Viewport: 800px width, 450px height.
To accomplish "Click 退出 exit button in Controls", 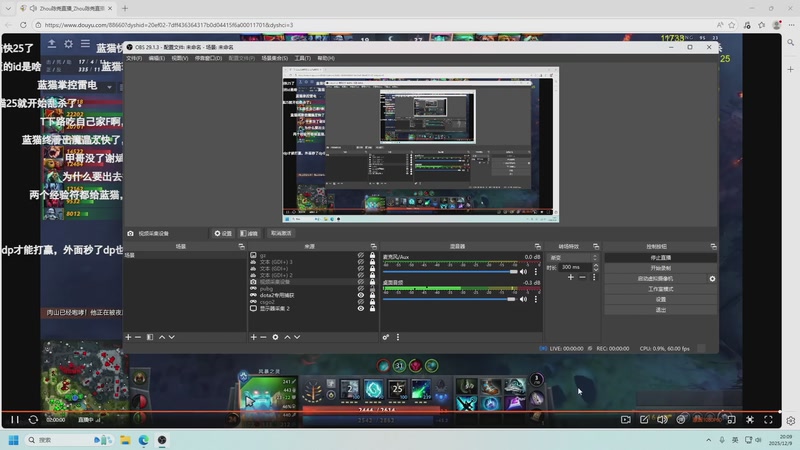I will coord(661,310).
